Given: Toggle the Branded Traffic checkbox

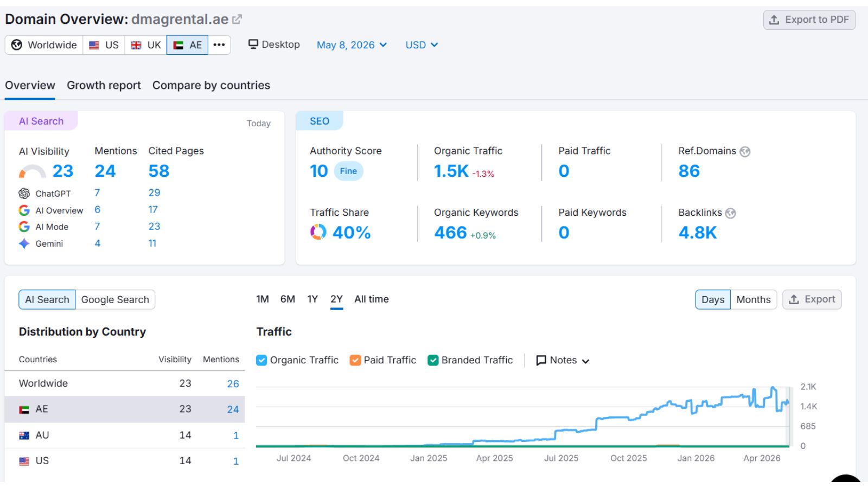Looking at the screenshot, I should point(433,360).
